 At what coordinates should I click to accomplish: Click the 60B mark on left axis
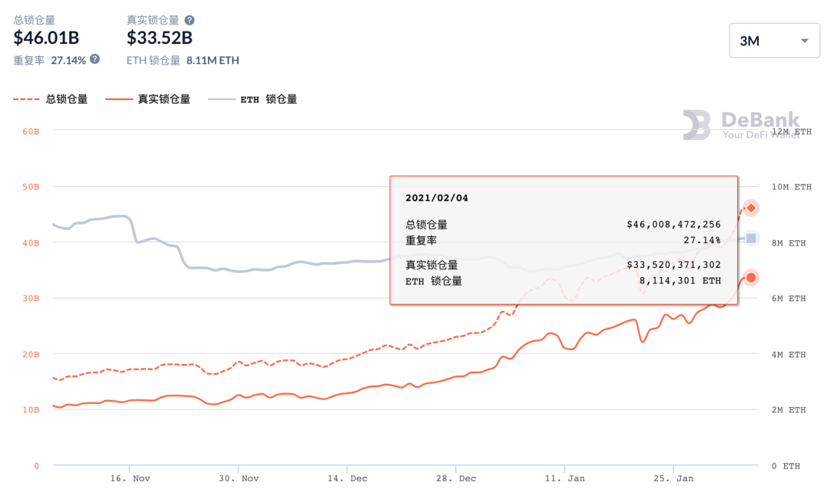[x=32, y=131]
